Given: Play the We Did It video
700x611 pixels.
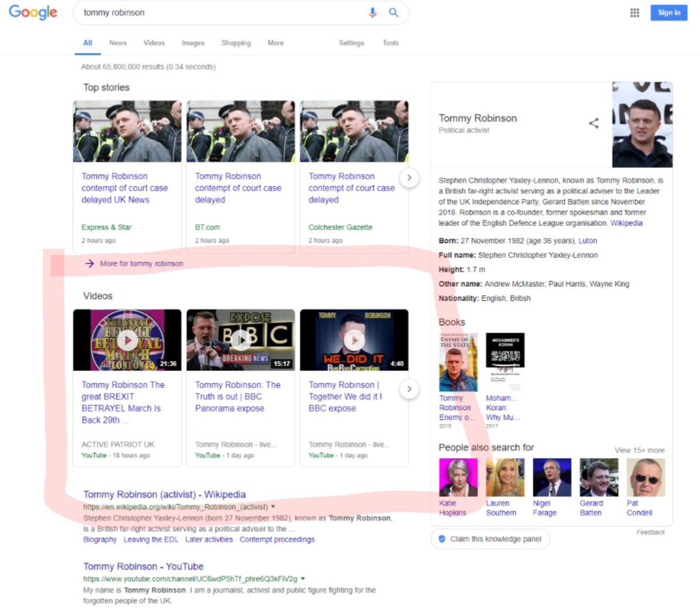Looking at the screenshot, I should click(354, 340).
